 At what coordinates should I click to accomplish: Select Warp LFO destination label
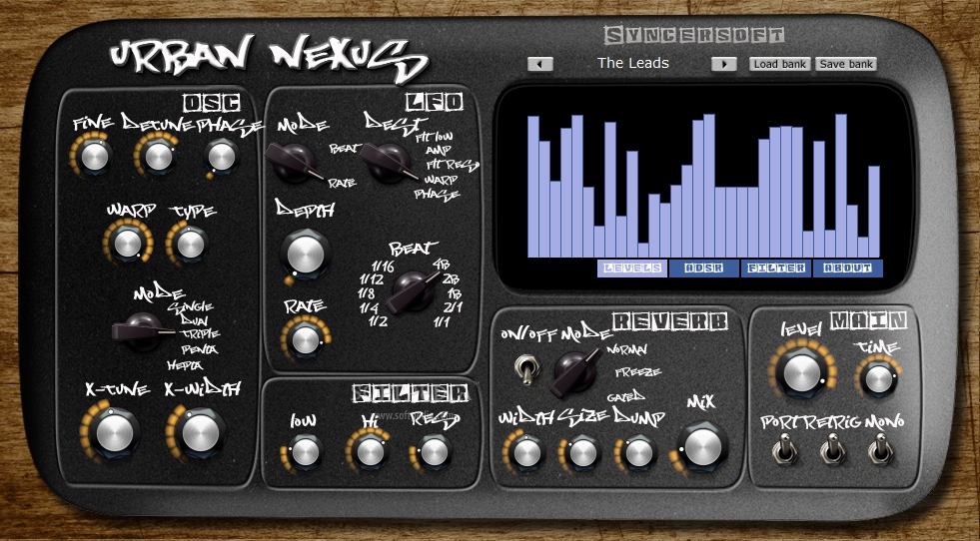tap(442, 180)
